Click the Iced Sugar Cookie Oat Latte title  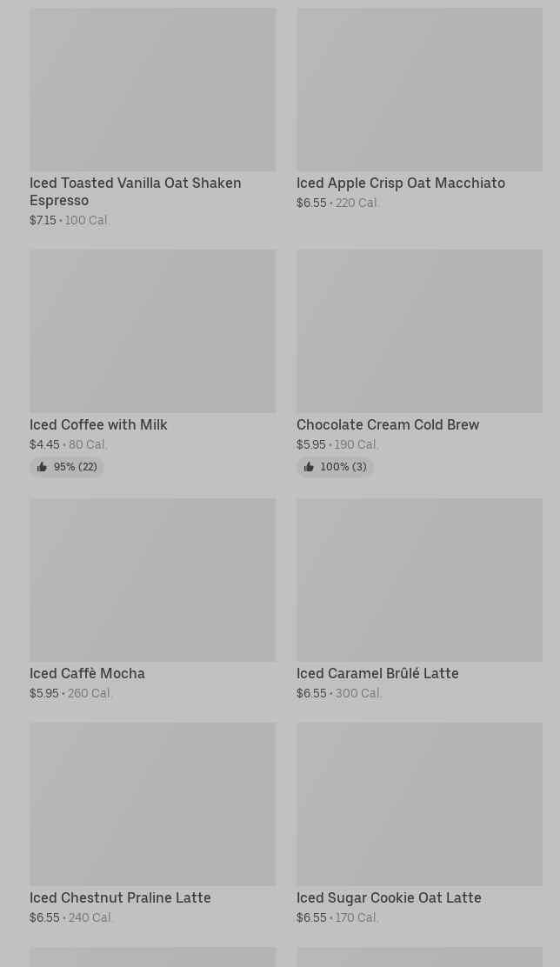[x=389, y=898]
